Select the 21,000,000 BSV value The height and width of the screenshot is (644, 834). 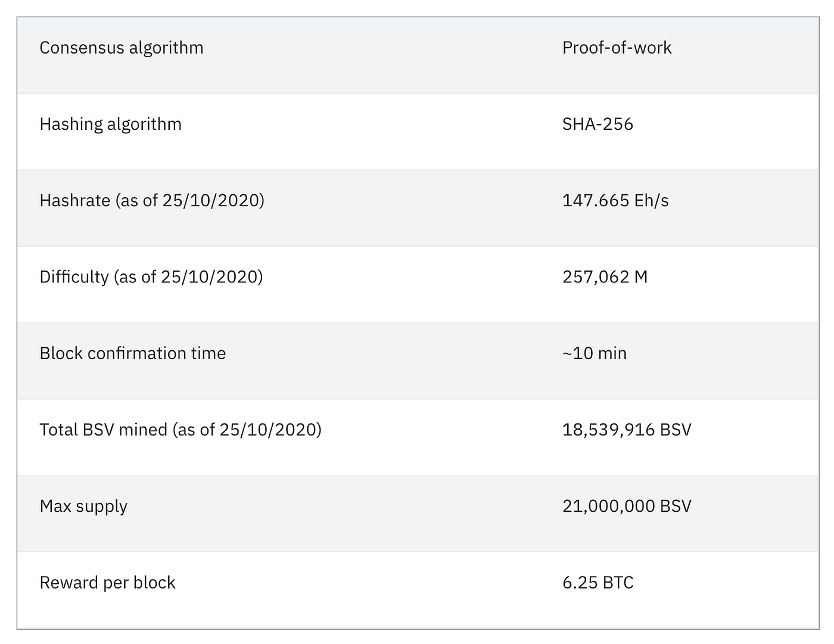pos(627,506)
